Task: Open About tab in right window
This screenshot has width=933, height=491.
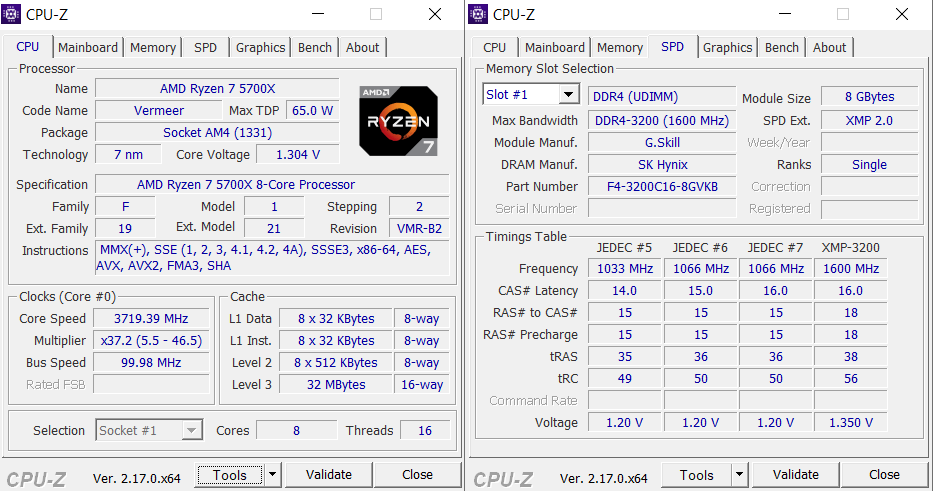Action: (x=829, y=48)
